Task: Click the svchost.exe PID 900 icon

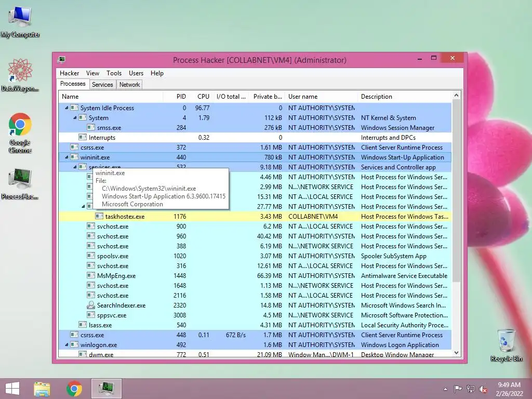Action: [x=91, y=226]
